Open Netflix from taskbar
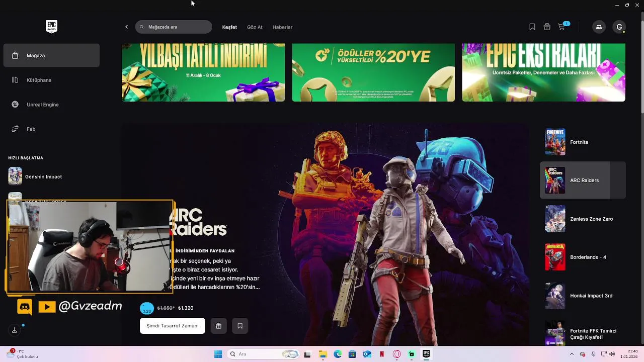 382,354
